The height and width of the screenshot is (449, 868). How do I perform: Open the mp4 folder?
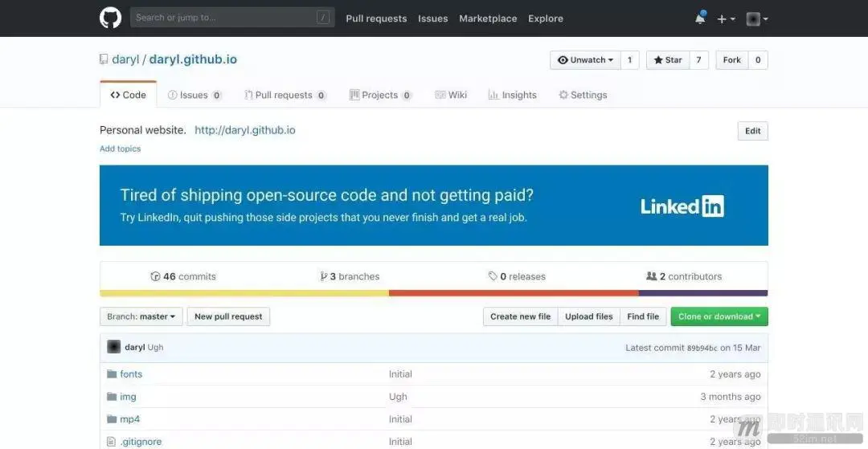[x=130, y=420]
